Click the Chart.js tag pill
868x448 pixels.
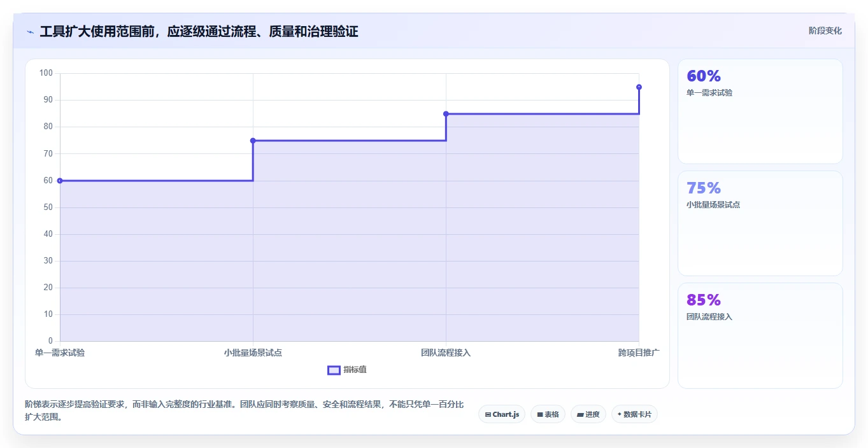(x=502, y=414)
